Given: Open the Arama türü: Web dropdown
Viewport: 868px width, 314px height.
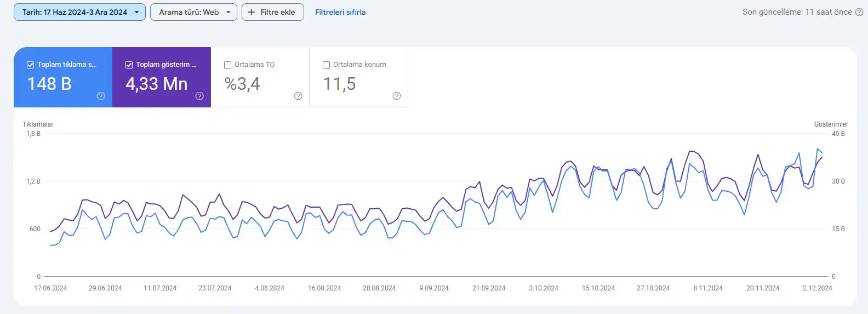Looking at the screenshot, I should pos(193,12).
